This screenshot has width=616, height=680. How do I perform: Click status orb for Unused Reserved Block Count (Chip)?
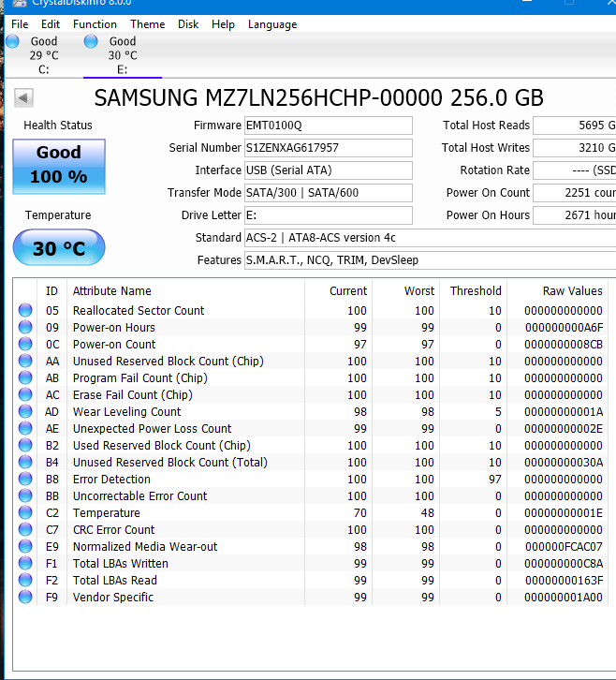click(x=25, y=362)
